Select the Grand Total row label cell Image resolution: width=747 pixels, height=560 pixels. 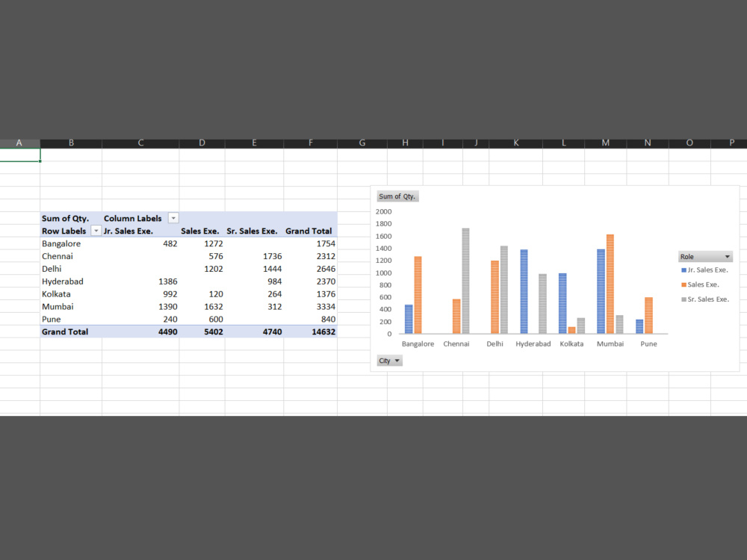(71, 332)
